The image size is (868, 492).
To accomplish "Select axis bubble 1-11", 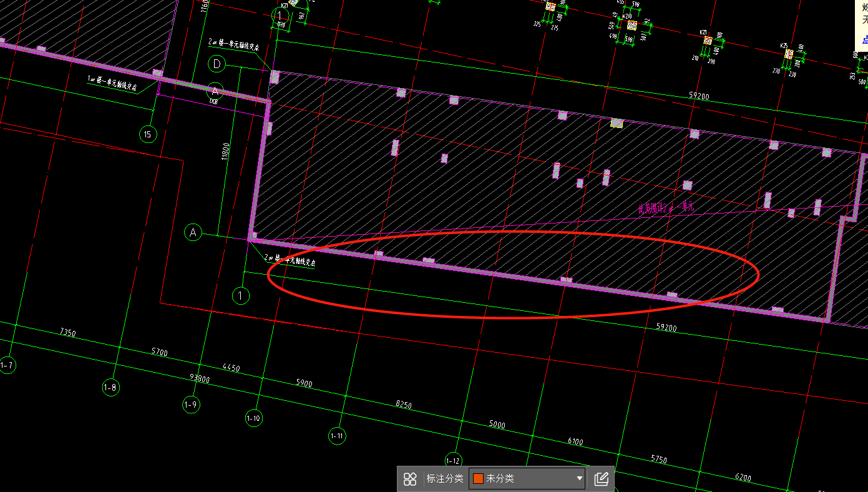I will [337, 435].
